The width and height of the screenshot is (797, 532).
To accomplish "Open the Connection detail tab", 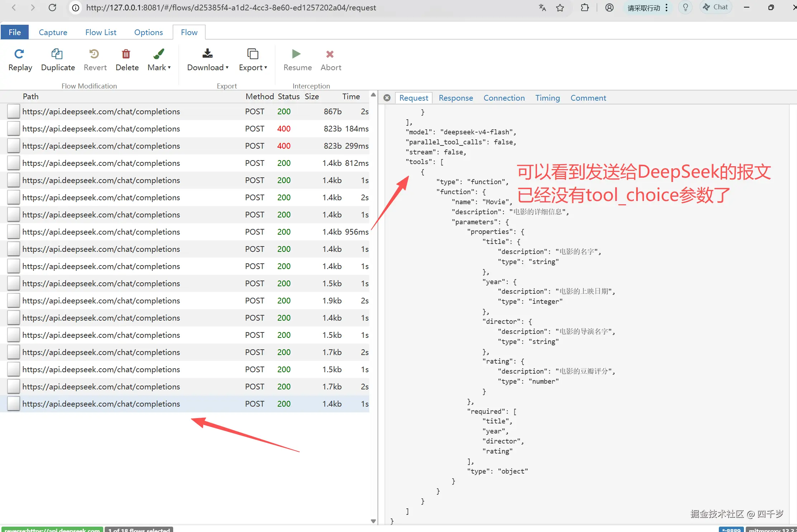I will tap(504, 98).
